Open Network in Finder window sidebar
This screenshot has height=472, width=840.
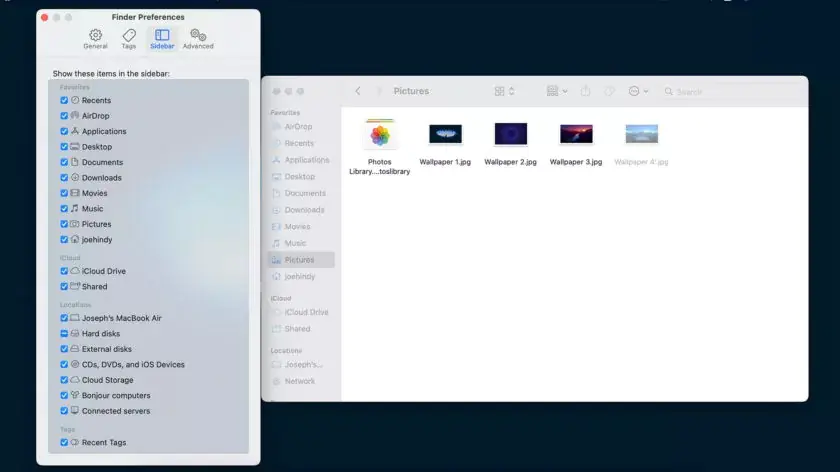[x=301, y=381]
